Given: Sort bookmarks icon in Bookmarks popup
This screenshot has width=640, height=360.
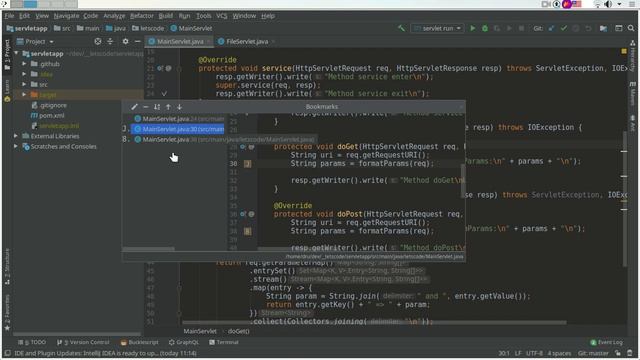Looking at the screenshot, I should (x=157, y=107).
